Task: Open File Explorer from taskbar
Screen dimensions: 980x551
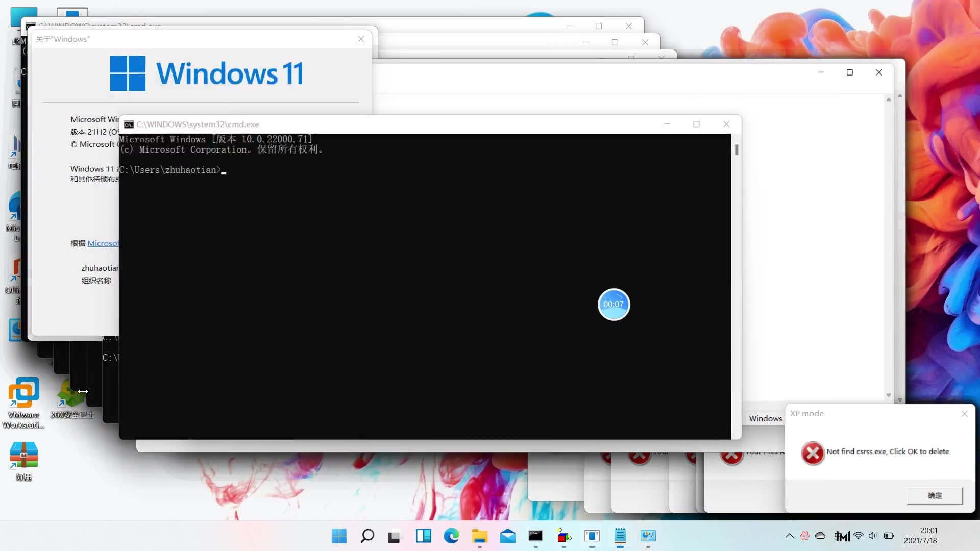Action: [479, 536]
